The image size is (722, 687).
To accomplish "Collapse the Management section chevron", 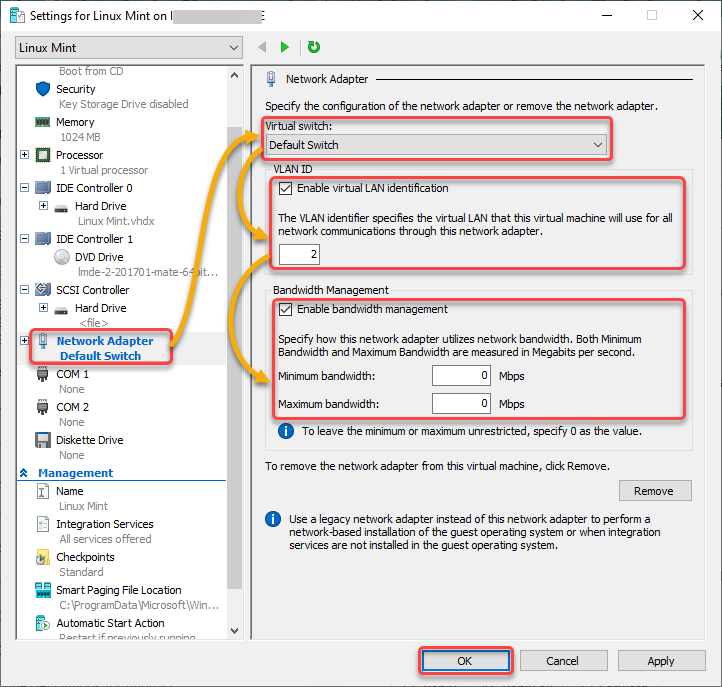I will (x=24, y=473).
